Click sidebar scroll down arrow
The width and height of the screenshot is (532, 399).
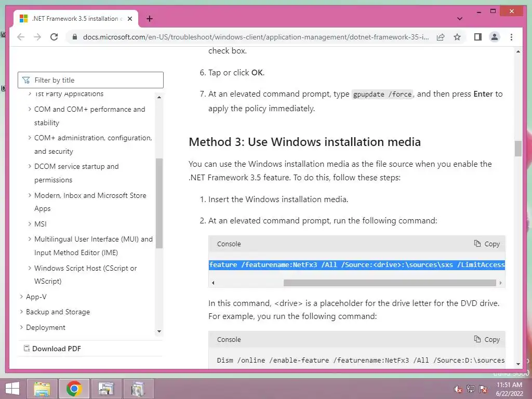[159, 331]
